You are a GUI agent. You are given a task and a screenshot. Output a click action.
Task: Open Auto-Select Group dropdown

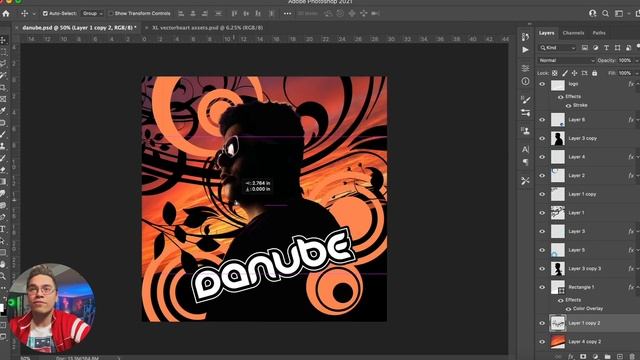[92, 13]
